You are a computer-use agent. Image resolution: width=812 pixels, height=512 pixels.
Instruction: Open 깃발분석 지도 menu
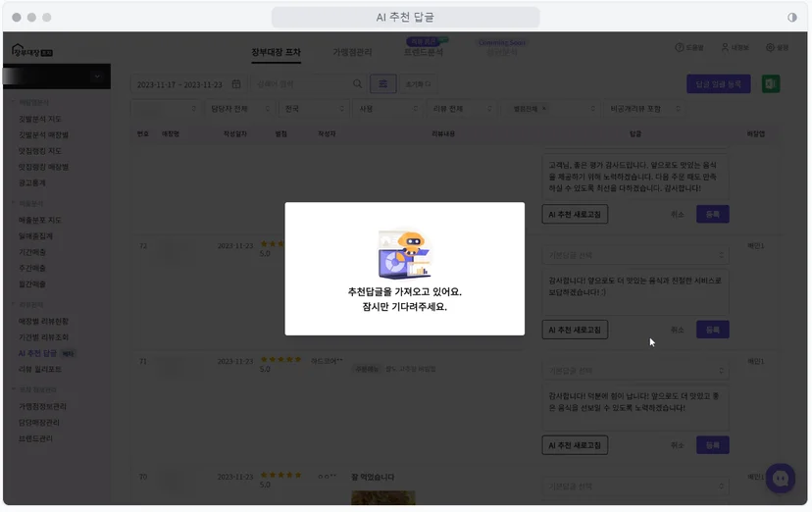(x=40, y=119)
